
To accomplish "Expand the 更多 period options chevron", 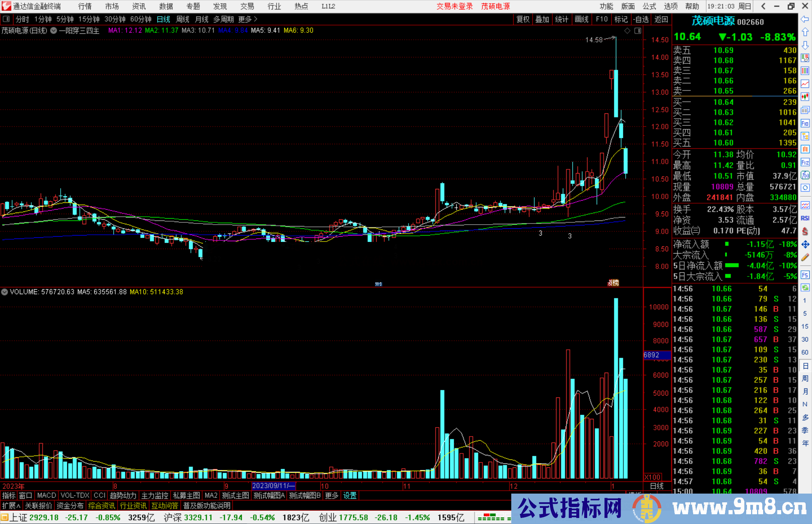I will (256, 19).
